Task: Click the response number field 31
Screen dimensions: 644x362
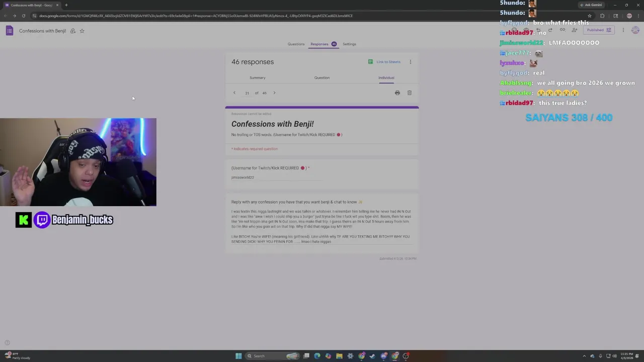Action: pyautogui.click(x=247, y=93)
